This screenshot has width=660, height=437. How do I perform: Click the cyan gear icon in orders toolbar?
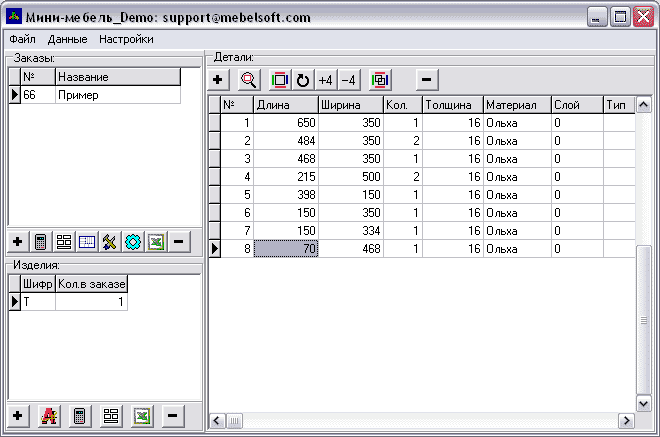[x=133, y=242]
